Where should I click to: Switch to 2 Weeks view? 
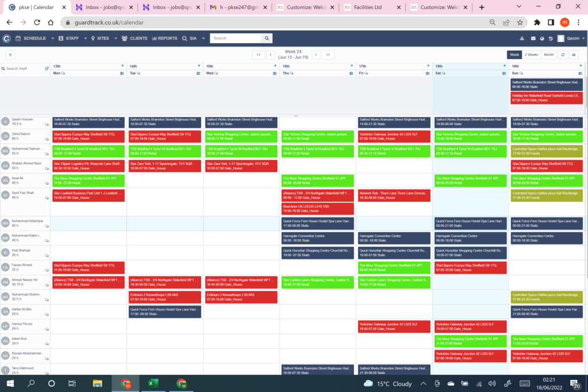pyautogui.click(x=531, y=55)
